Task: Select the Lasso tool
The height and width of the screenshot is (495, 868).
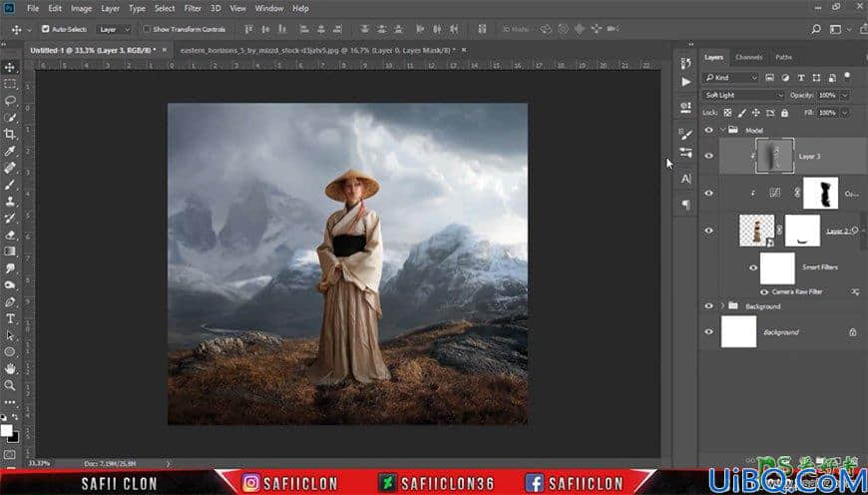Action: click(x=10, y=101)
